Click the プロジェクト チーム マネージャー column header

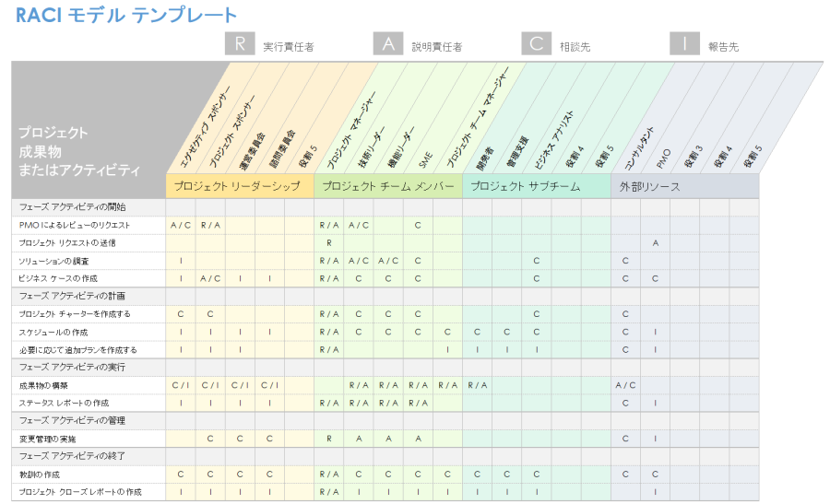click(478, 117)
